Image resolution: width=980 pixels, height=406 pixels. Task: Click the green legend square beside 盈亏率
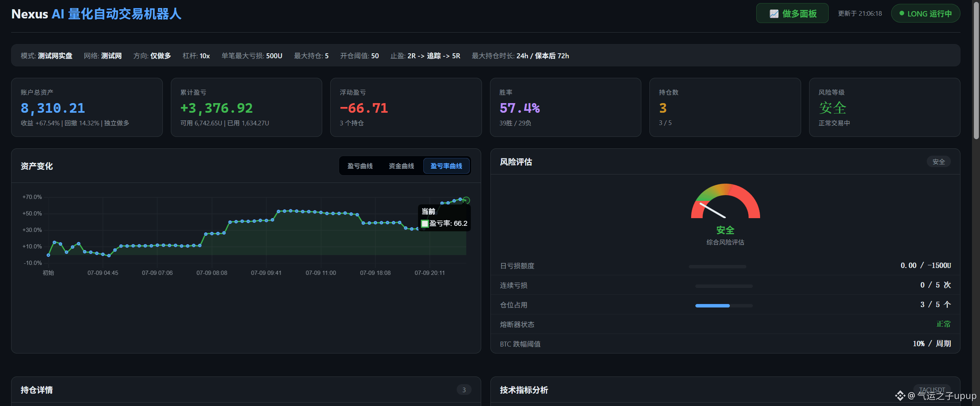(424, 224)
